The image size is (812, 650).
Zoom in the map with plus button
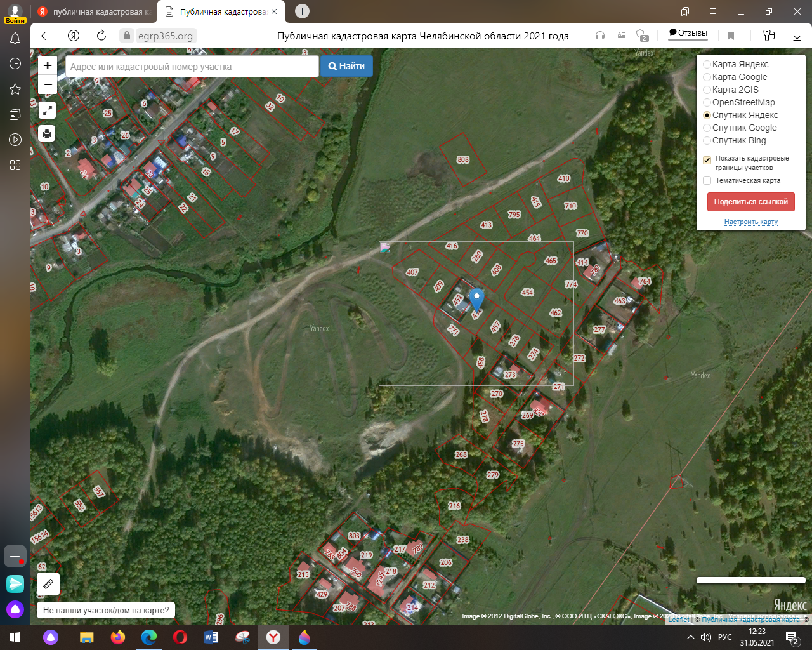(48, 65)
